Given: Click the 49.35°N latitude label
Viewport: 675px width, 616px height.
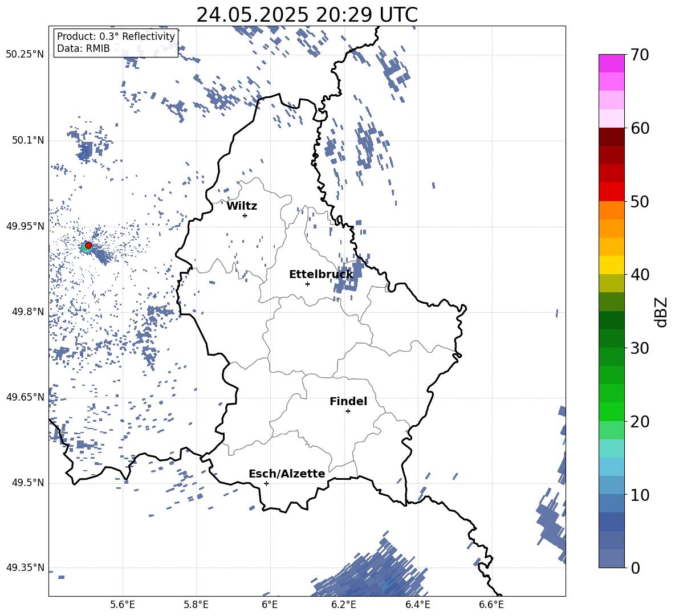Looking at the screenshot, I should (25, 568).
